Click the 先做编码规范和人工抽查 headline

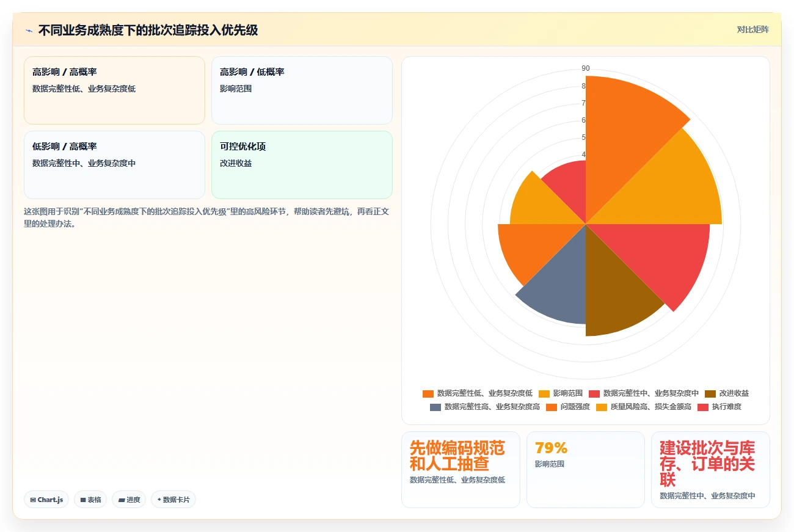click(457, 456)
